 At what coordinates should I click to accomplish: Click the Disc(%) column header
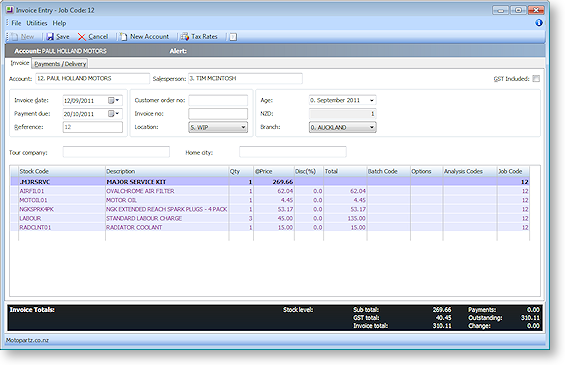(309, 172)
